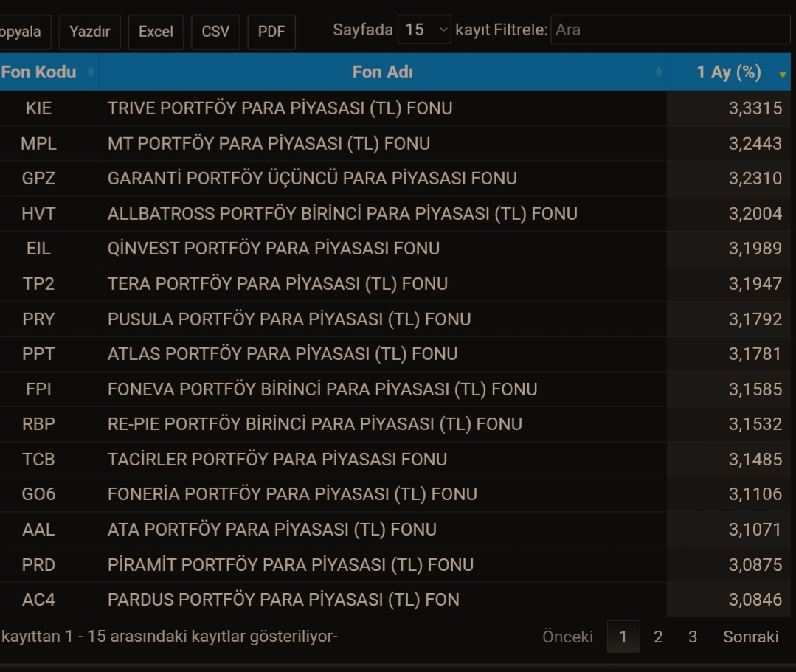The height and width of the screenshot is (672, 796).
Task: Select the GPZ Garanti Portföy fund row
Action: 395,179
